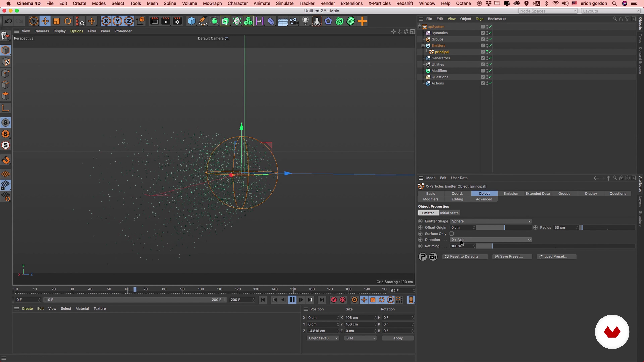Switch to Texture mode checkerboard icon
644x362 pixels.
click(x=6, y=62)
